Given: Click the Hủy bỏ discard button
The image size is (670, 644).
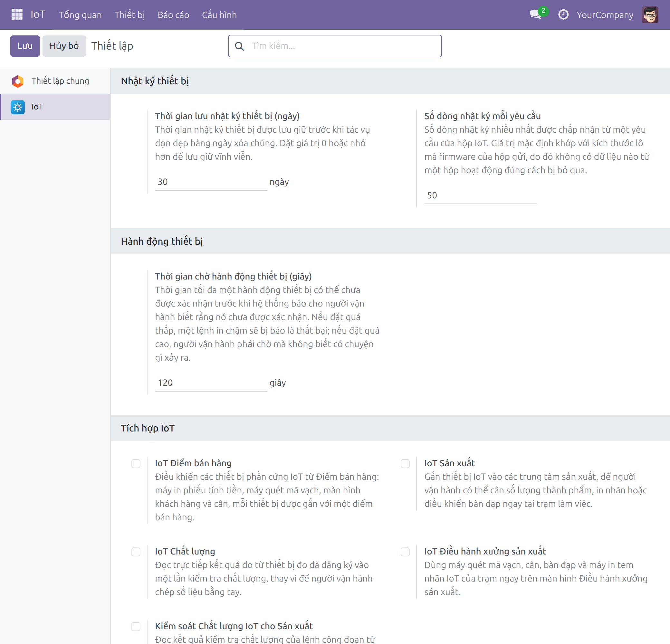Looking at the screenshot, I should 64,46.
